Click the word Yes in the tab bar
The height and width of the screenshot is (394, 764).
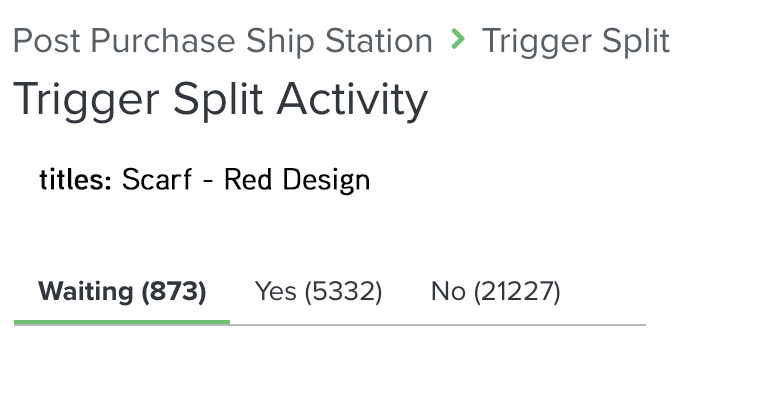(276, 292)
